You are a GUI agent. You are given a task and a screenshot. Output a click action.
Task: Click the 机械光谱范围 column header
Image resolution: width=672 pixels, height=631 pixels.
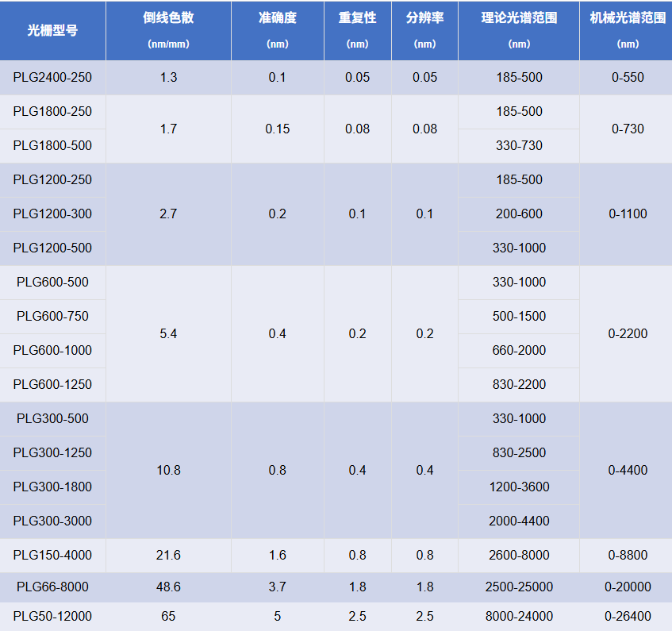[x=628, y=30]
